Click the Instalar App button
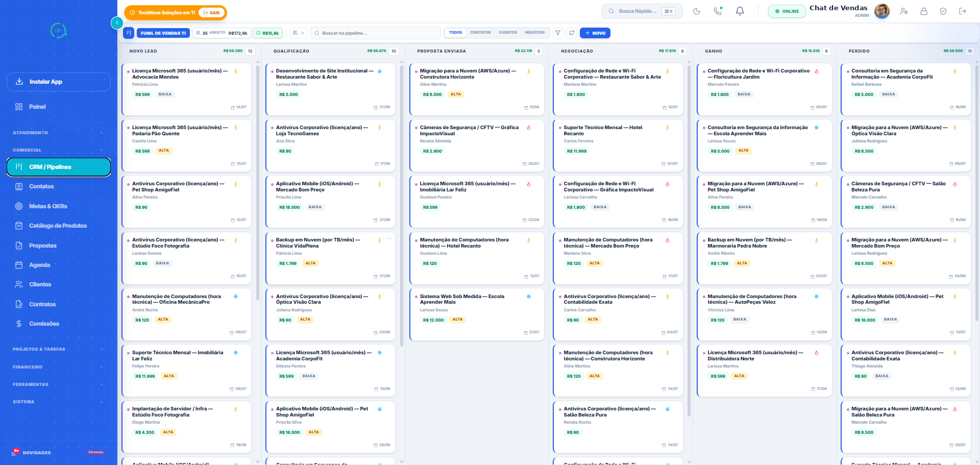The width and height of the screenshot is (980, 465). (x=59, y=82)
